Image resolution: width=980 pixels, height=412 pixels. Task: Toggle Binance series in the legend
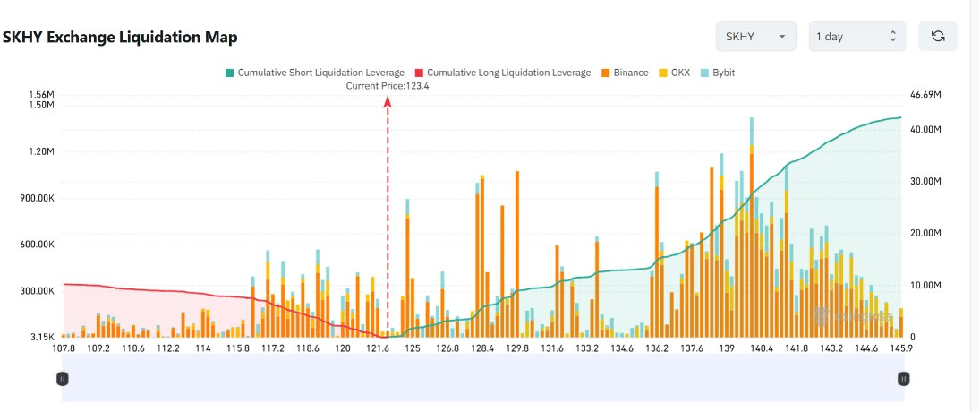625,73
